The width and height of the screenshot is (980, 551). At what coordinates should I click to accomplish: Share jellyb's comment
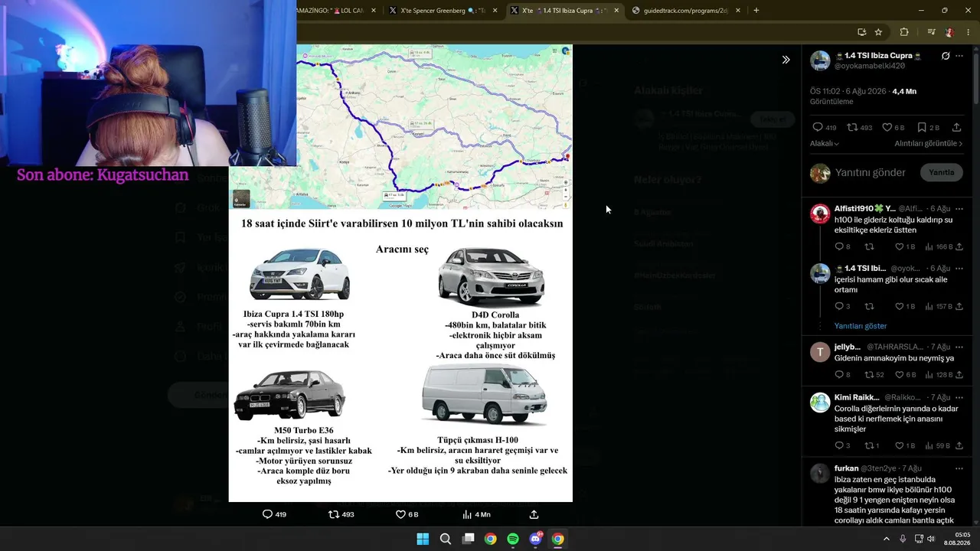[959, 374]
